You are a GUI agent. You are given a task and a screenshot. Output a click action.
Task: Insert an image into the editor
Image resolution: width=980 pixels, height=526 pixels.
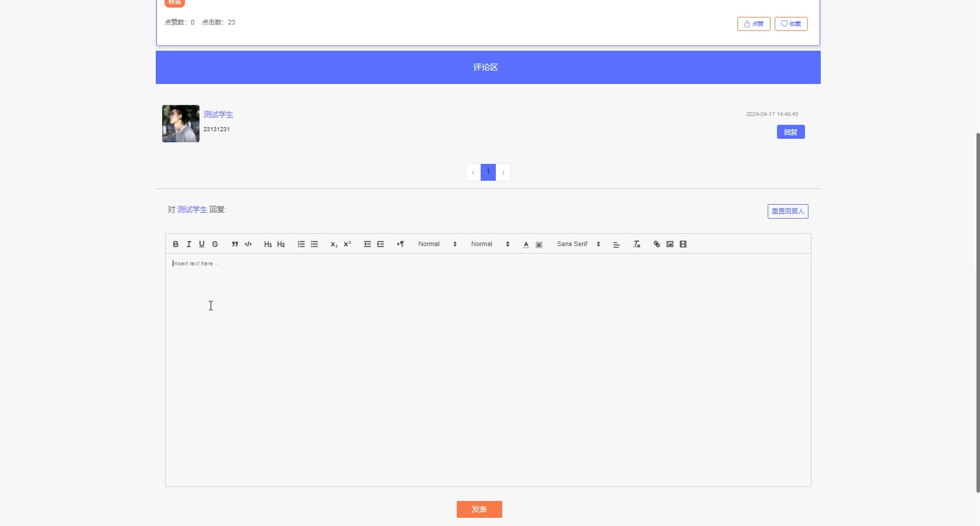point(670,244)
